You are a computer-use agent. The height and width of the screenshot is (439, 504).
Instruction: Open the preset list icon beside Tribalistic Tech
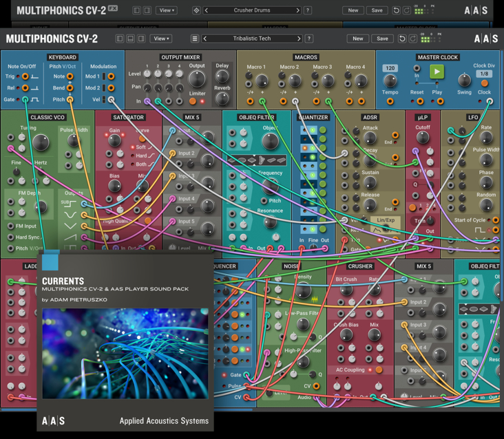(x=195, y=39)
